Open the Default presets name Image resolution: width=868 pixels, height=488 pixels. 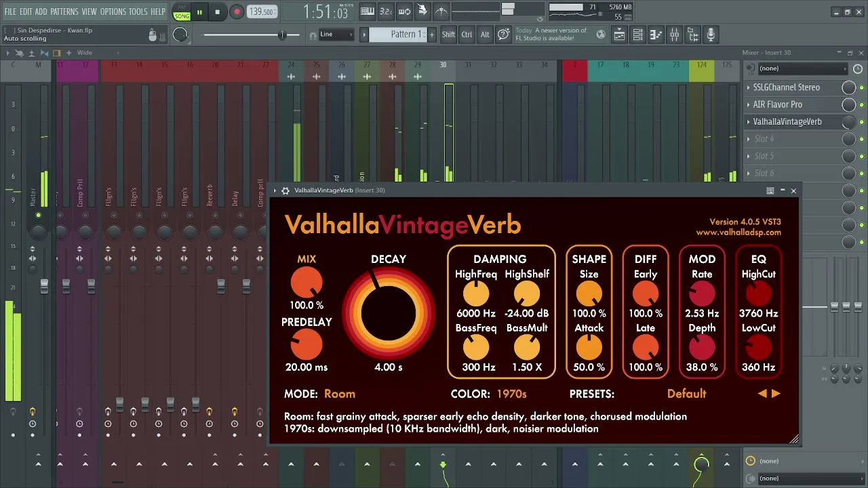coord(686,394)
